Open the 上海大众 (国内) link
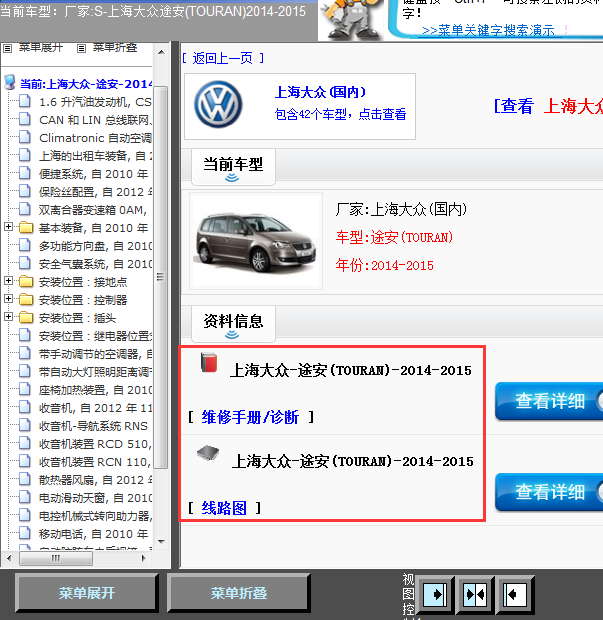 (320, 93)
